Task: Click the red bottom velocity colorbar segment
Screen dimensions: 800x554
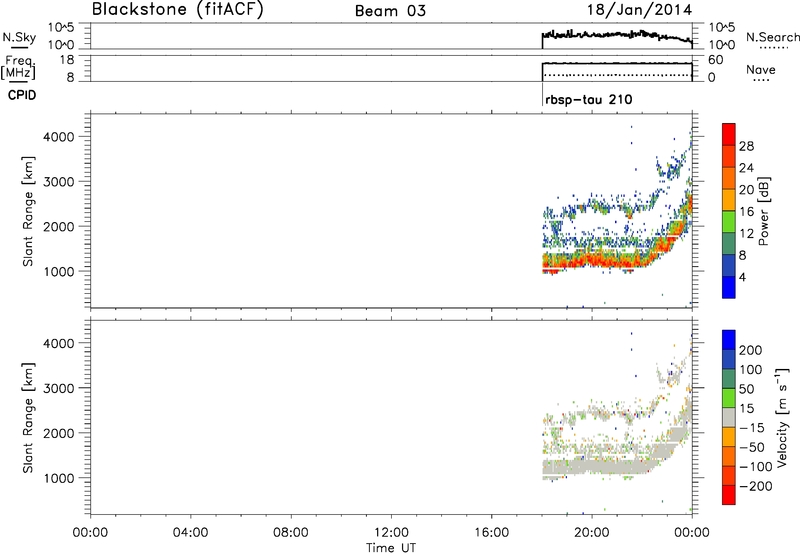Action: click(x=729, y=495)
